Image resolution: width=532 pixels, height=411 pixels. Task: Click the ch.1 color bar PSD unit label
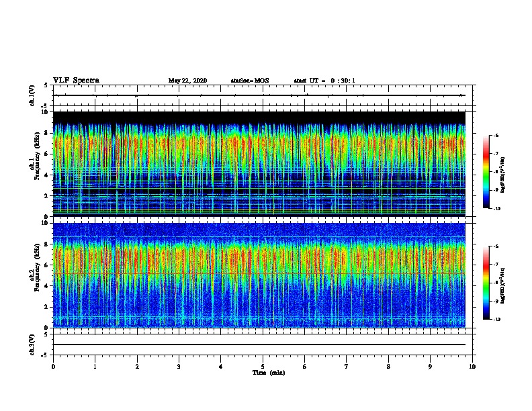coord(503,175)
